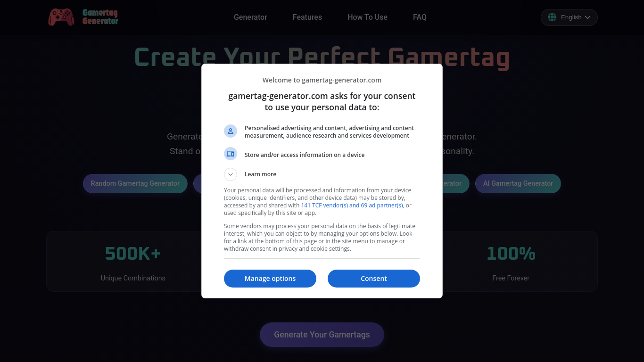
Task: Click the globe icon in language selector
Action: [552, 17]
